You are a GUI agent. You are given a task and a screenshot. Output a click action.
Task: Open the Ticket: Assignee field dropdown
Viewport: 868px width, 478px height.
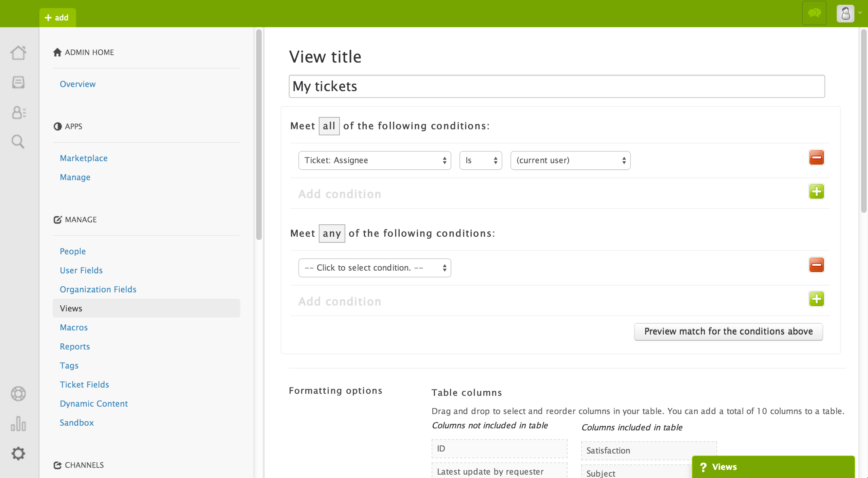[375, 160]
